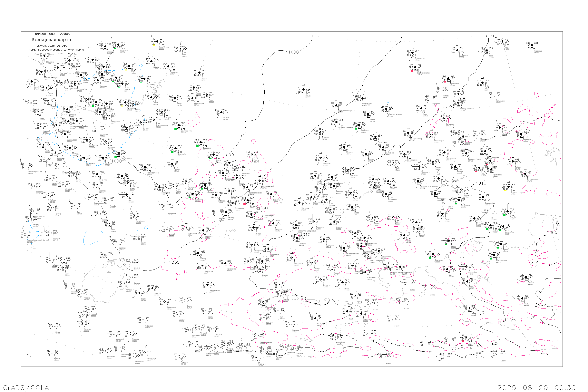This screenshot has width=588, height=392.
Task: Click the station circle at Астана 35188
Action: (254, 228)
